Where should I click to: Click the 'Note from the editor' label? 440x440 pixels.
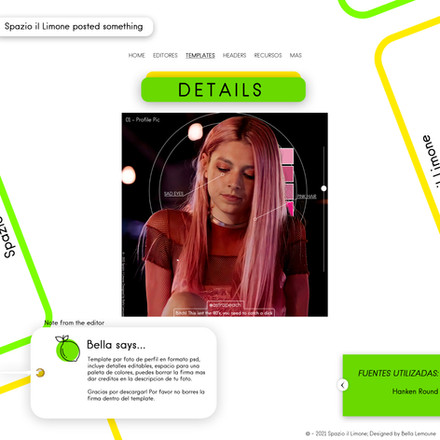click(x=74, y=323)
